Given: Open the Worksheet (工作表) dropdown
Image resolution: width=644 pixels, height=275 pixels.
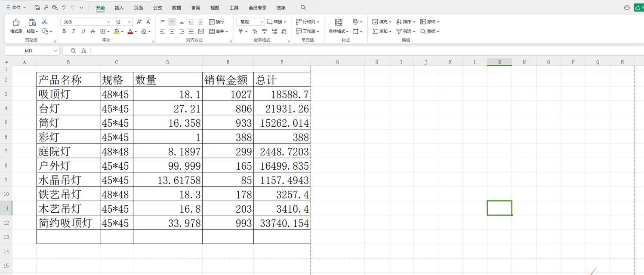Looking at the screenshot, I should pos(308,31).
